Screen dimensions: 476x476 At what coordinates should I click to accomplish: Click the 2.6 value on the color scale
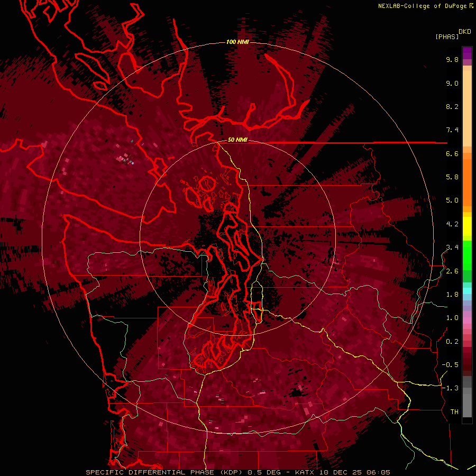[x=452, y=271]
